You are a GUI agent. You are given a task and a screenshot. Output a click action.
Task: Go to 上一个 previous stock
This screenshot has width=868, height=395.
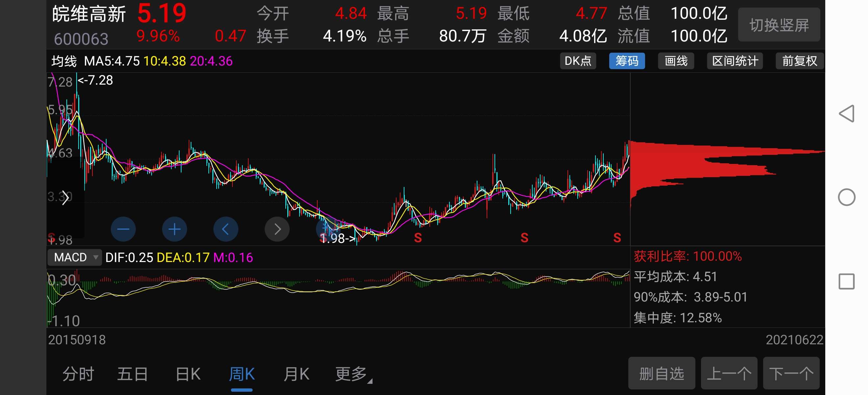coord(729,373)
